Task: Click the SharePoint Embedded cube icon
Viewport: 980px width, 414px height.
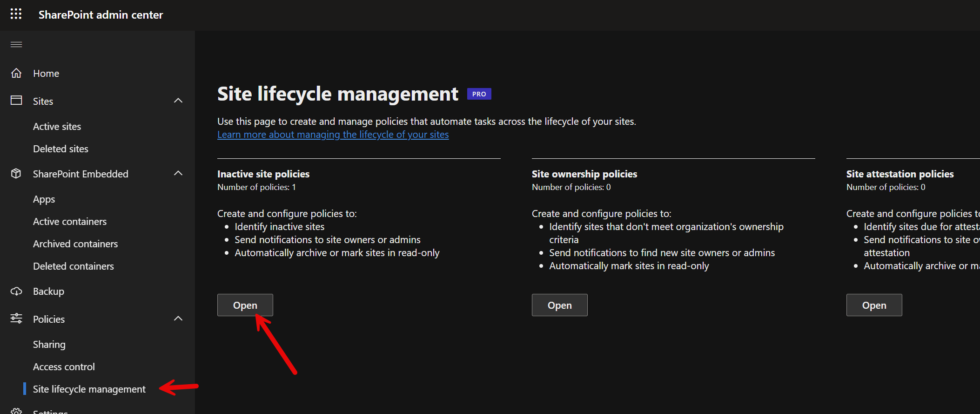Action: point(16,174)
